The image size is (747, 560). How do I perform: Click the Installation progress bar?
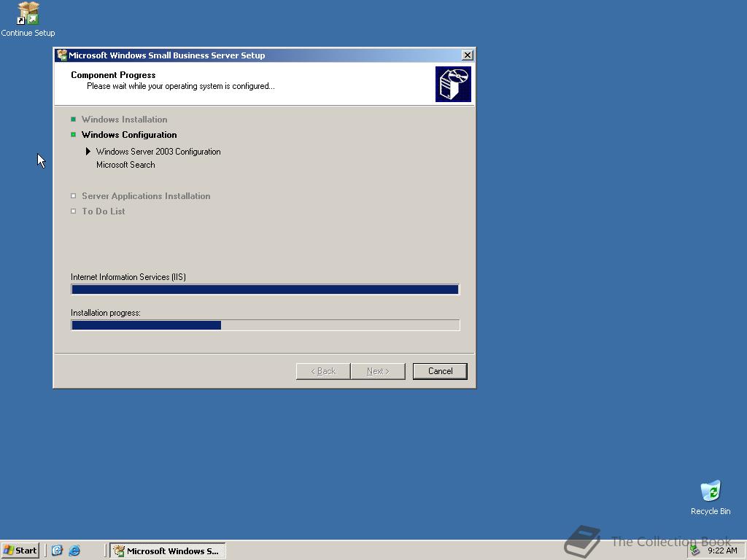click(x=266, y=324)
